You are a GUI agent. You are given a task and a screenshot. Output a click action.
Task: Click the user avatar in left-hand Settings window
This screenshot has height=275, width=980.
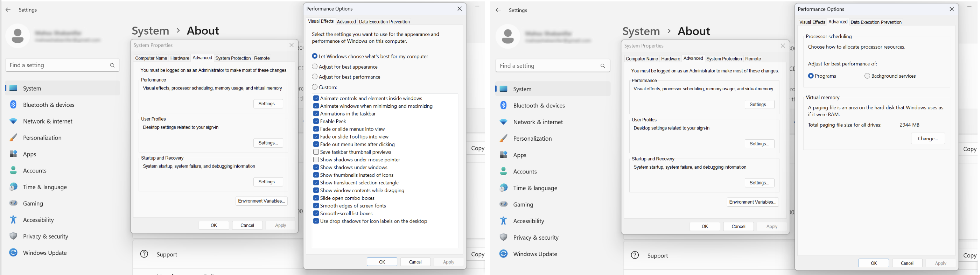17,36
